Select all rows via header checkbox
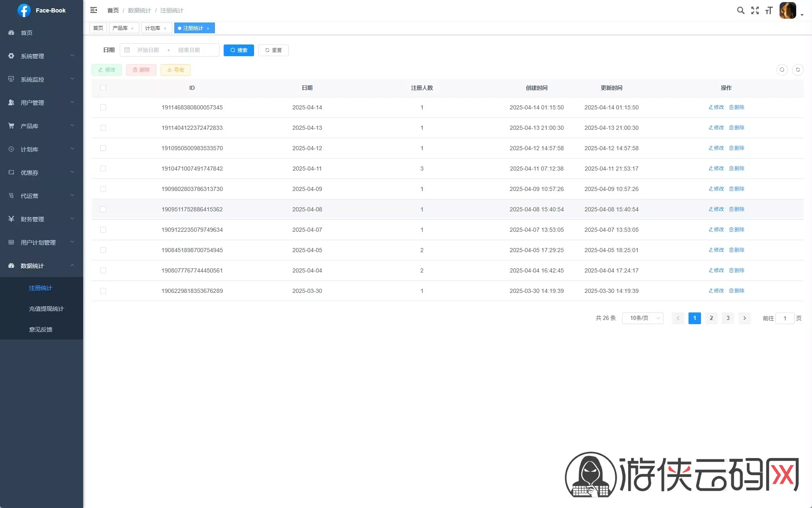 pyautogui.click(x=103, y=88)
